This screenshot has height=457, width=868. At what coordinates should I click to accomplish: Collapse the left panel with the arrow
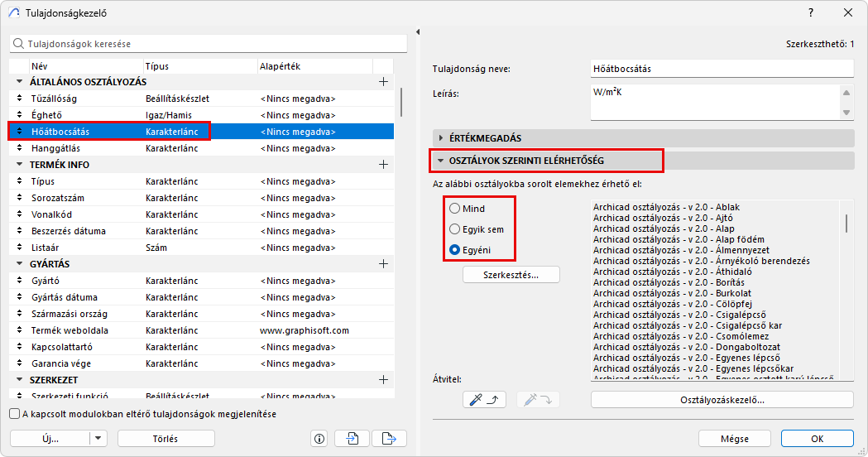418,32
